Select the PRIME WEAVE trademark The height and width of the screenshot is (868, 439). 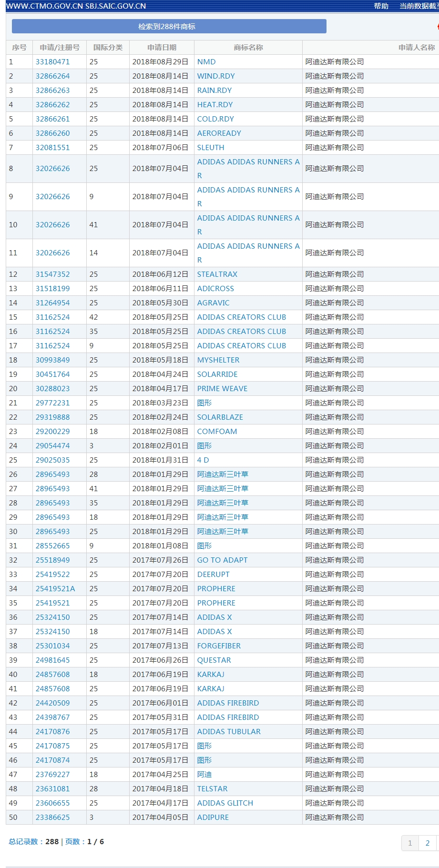click(x=222, y=389)
